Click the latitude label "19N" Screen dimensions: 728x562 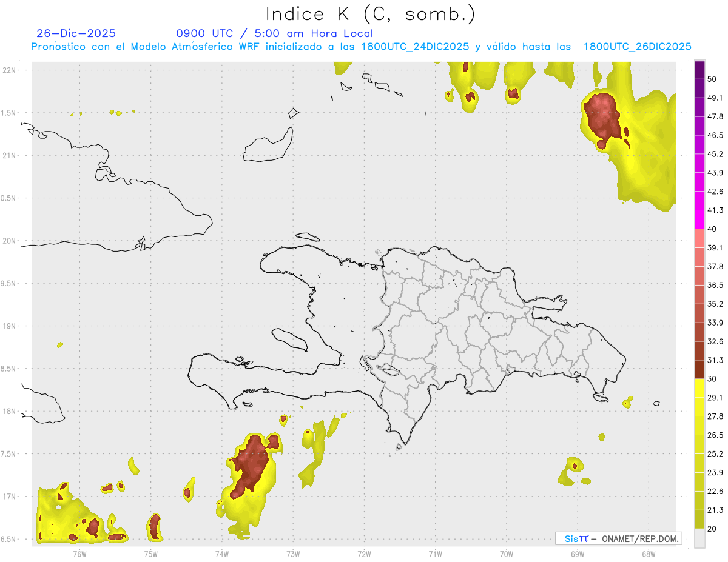pyautogui.click(x=10, y=326)
